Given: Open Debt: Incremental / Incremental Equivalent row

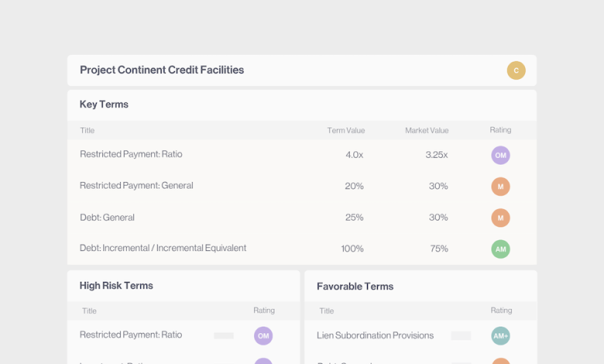Looking at the screenshot, I should point(163,248).
